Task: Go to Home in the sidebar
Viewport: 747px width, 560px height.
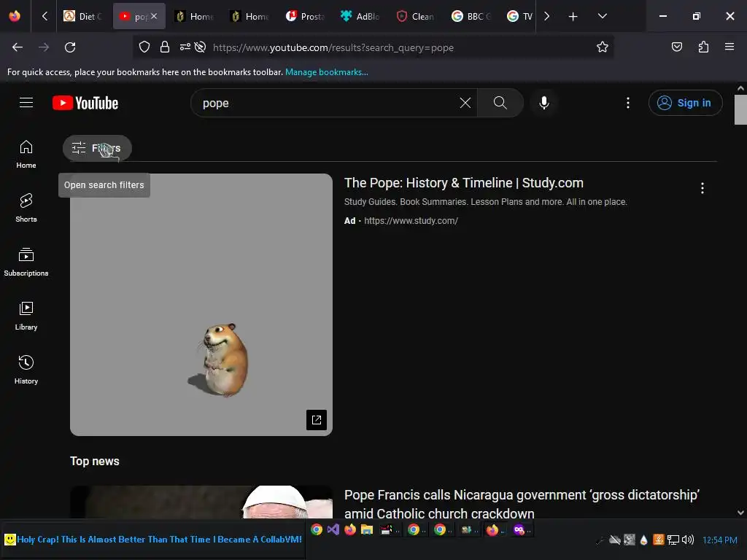Action: [x=26, y=155]
